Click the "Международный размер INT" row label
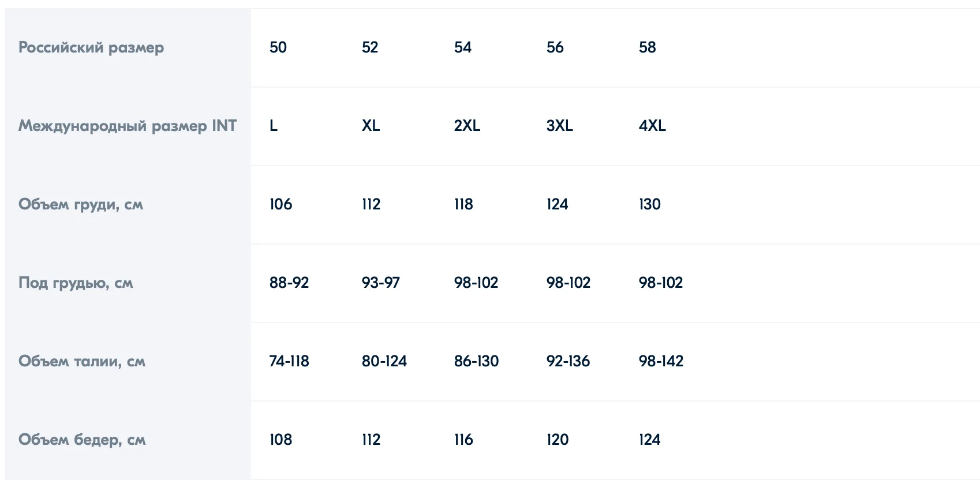Viewport: 980px width, 480px height. click(x=127, y=126)
